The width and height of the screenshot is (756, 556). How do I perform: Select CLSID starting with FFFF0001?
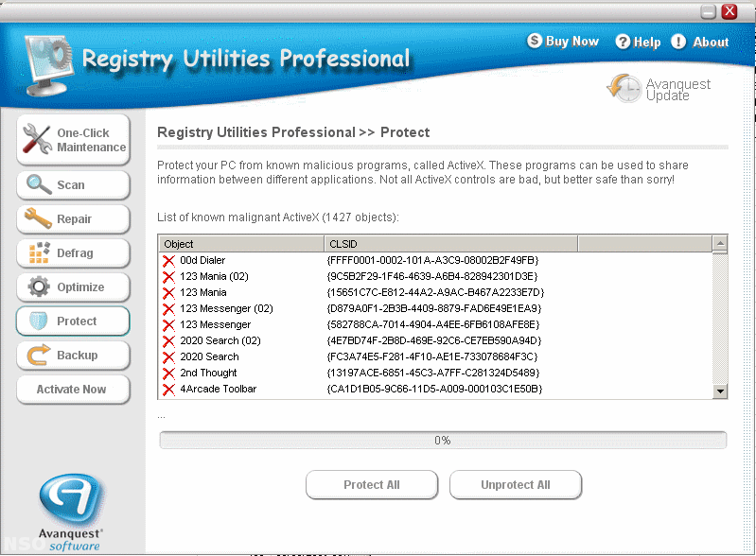tap(432, 260)
